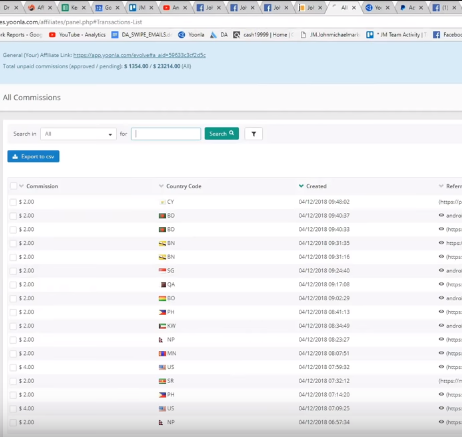The image size is (462, 437).
Task: Click the Created column sort arrow
Action: (301, 186)
